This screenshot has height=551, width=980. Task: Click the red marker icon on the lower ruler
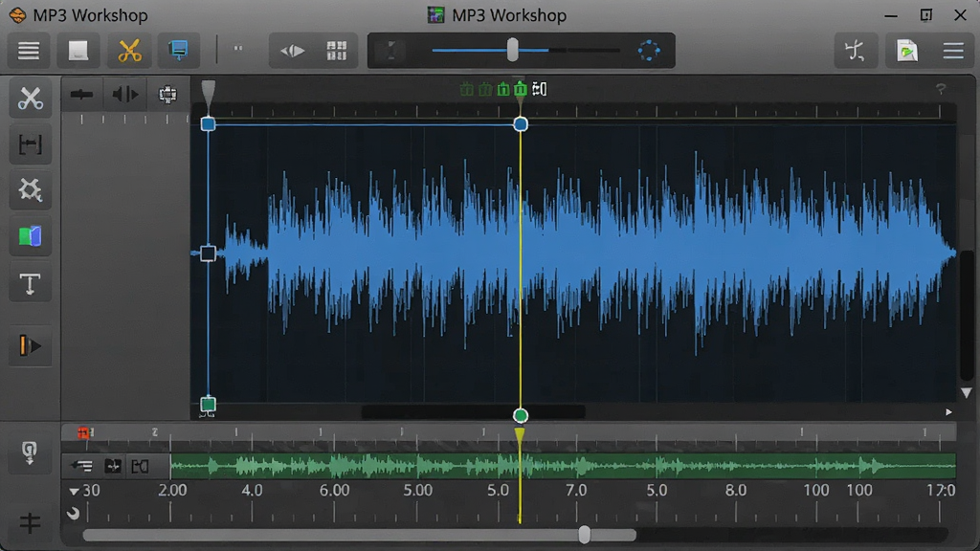pyautogui.click(x=84, y=432)
